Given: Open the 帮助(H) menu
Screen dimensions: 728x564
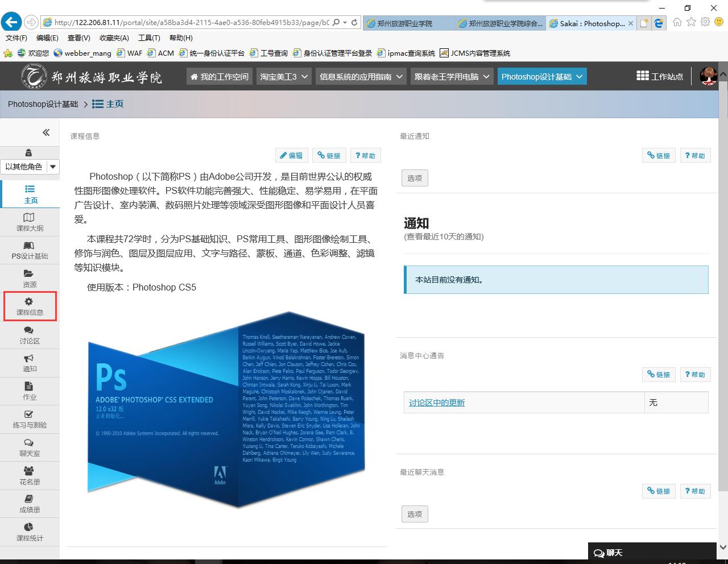Looking at the screenshot, I should (x=181, y=38).
